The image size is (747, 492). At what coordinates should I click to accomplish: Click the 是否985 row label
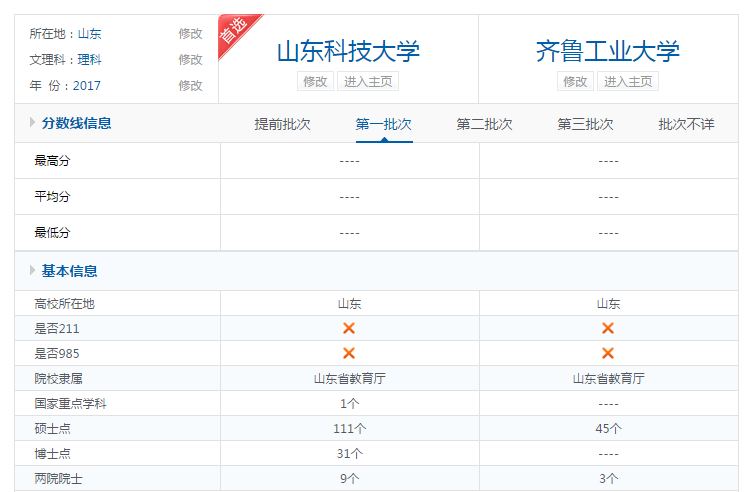point(57,353)
